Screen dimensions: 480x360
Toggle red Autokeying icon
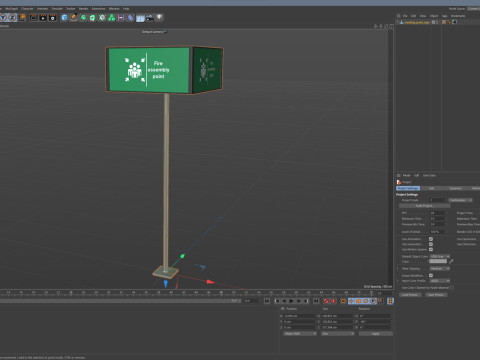click(333, 301)
